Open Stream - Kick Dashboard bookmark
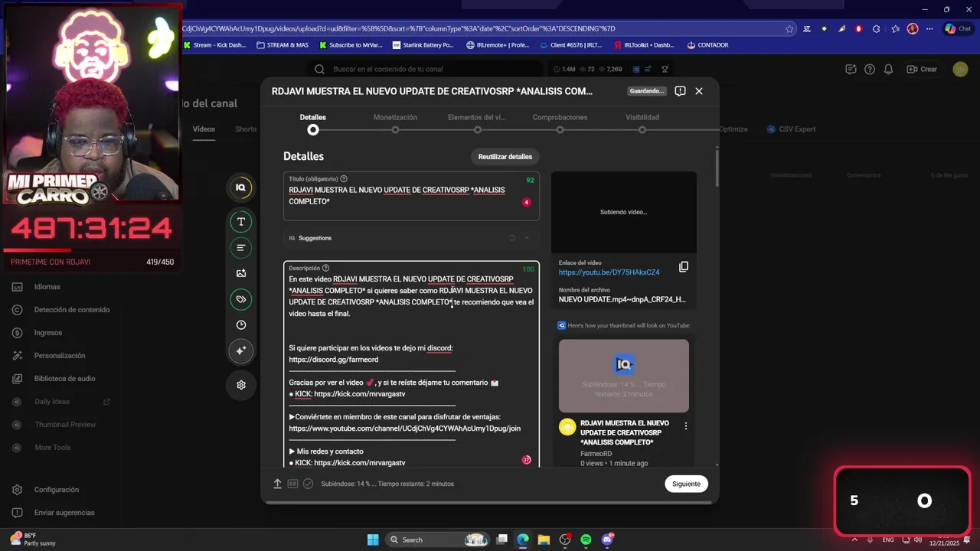This screenshot has width=980, height=551. click(x=215, y=45)
